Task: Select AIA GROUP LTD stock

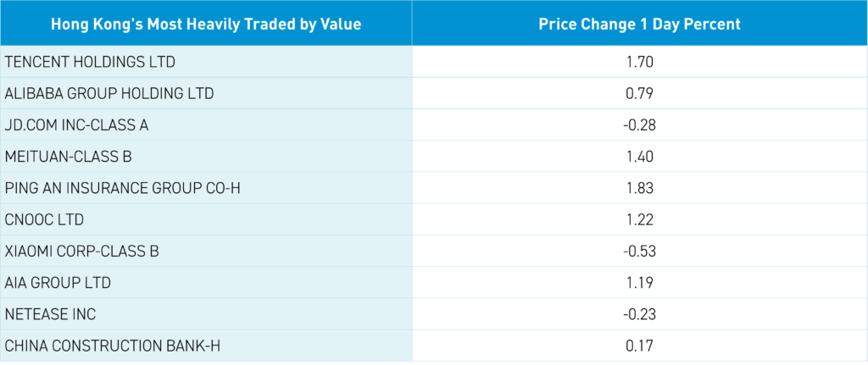Action: (58, 282)
